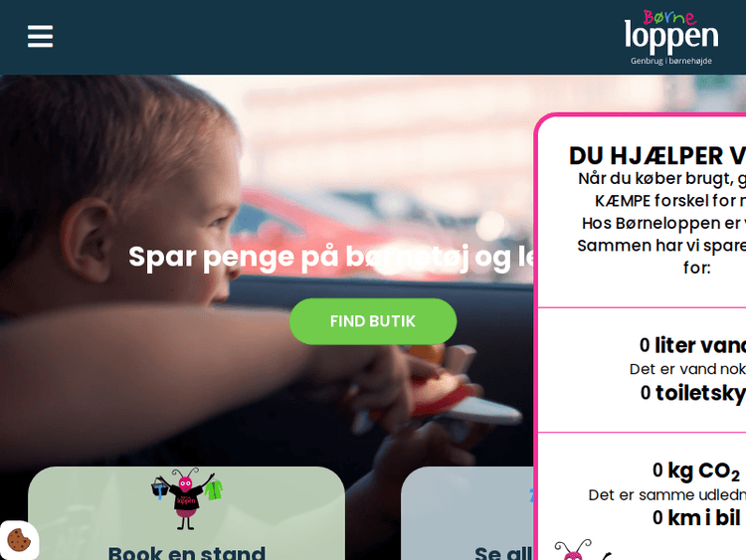Click the '0 kg CO2' statistic
The height and width of the screenshot is (560, 746).
(x=696, y=471)
